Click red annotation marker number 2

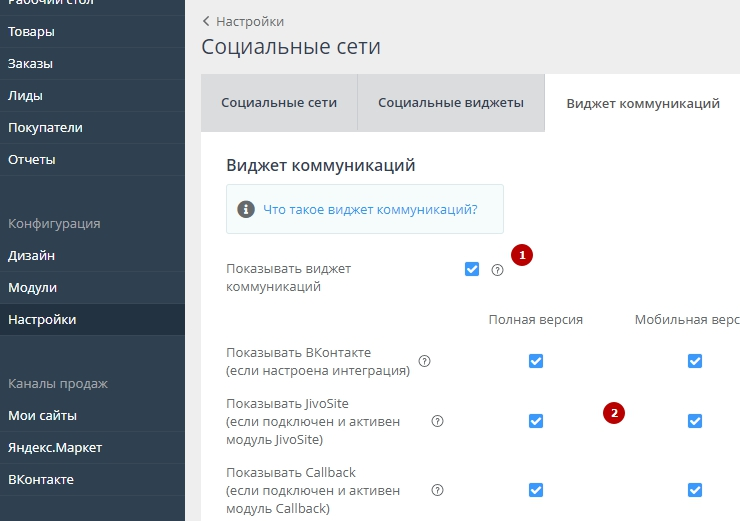[615, 412]
